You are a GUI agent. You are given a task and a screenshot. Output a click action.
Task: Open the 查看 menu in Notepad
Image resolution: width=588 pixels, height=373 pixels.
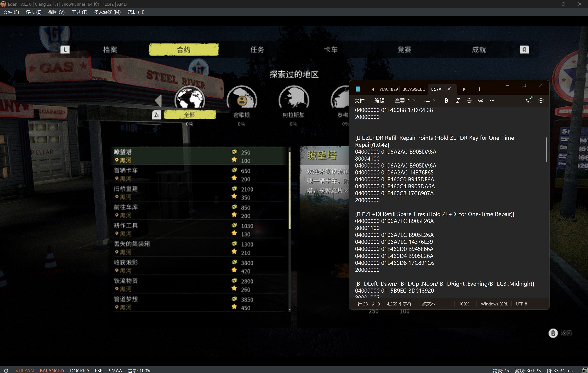[400, 101]
